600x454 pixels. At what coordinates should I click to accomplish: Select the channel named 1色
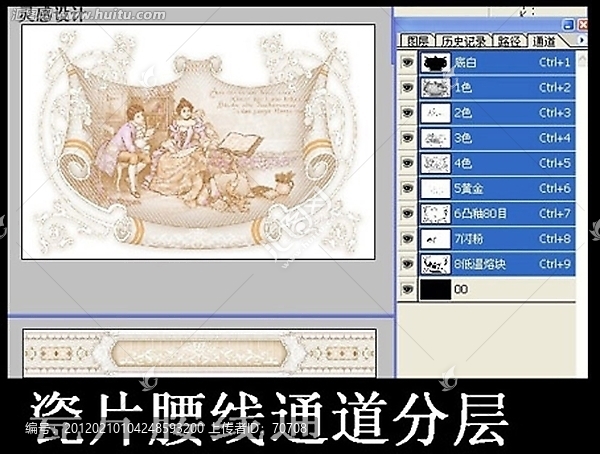[463, 88]
